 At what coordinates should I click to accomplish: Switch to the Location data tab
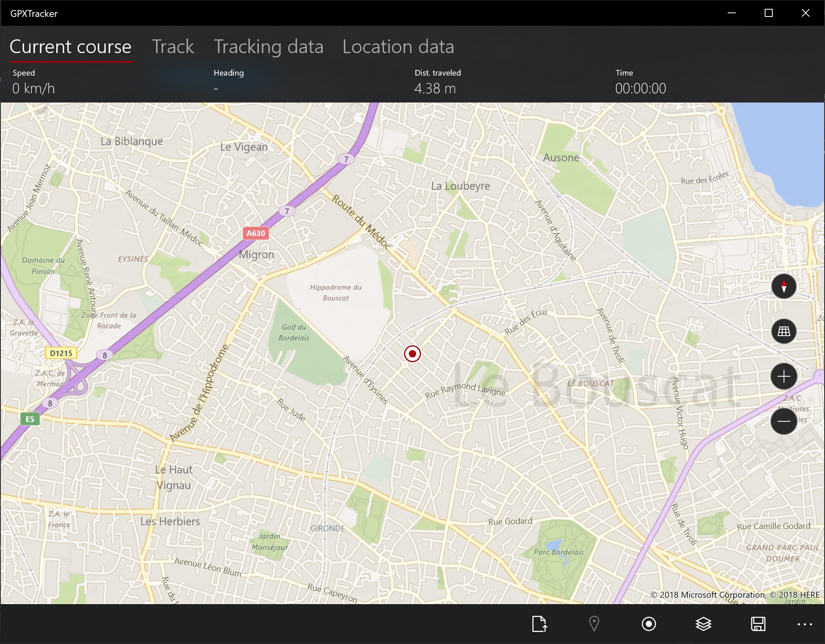(398, 47)
